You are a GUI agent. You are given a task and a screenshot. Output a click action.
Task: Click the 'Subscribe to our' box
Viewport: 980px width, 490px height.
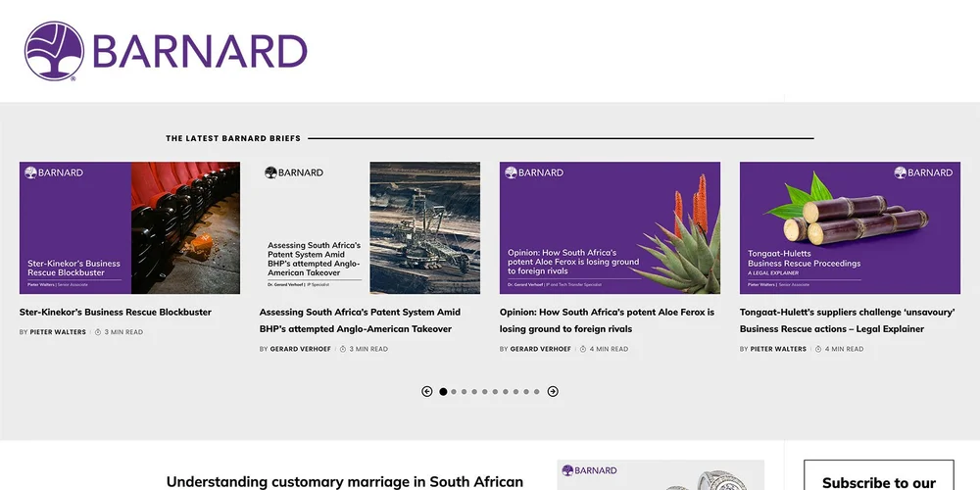(879, 475)
